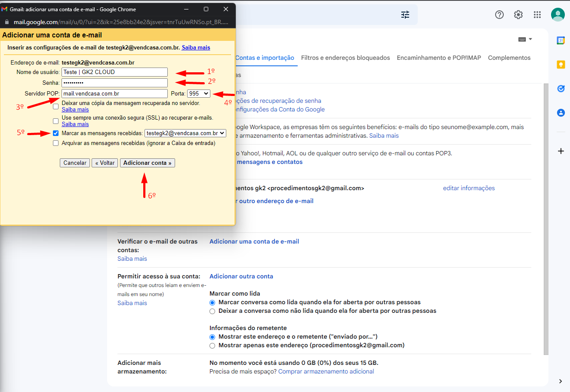Screen dimensions: 570x392
Task: Open 'Saiba mais' under SSL option
Action: [75, 124]
